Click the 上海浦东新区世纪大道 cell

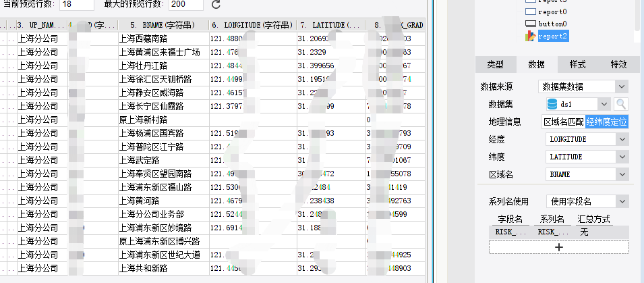pyautogui.click(x=163, y=255)
